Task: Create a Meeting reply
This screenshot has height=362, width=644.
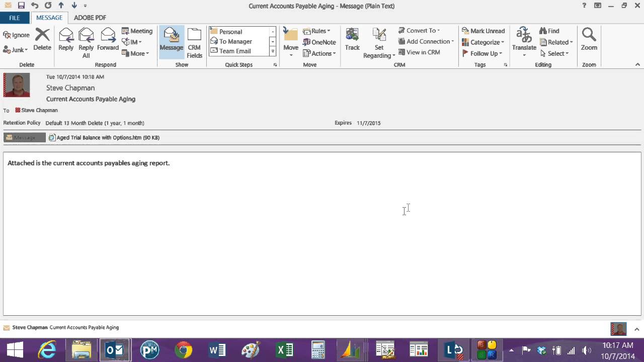Action: pyautogui.click(x=137, y=31)
